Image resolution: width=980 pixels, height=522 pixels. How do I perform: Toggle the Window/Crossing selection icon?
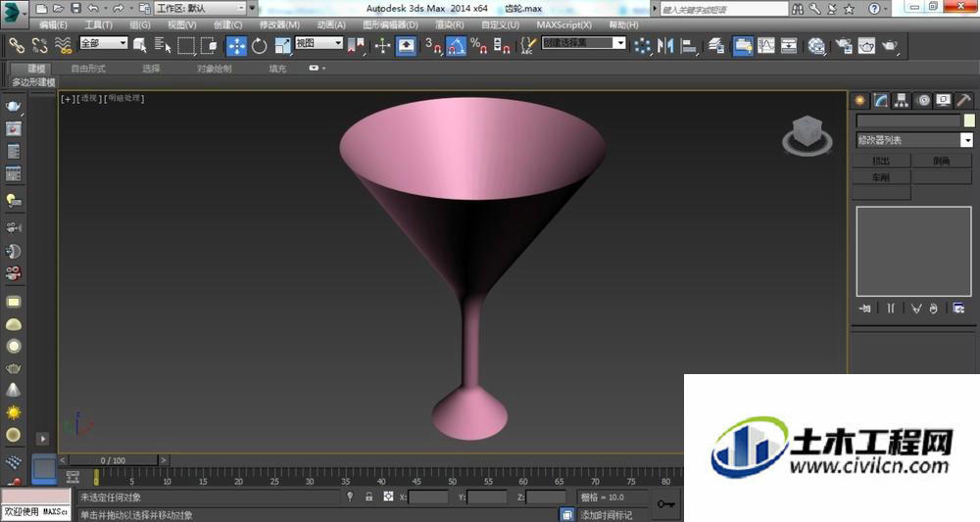point(209,46)
